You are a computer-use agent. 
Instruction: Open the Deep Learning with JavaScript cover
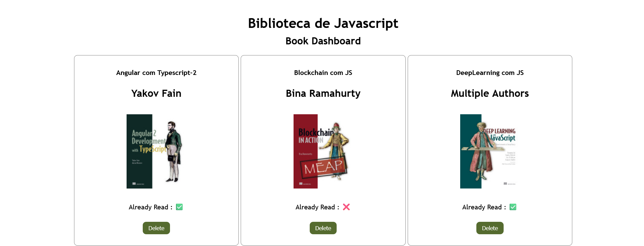pyautogui.click(x=490, y=151)
